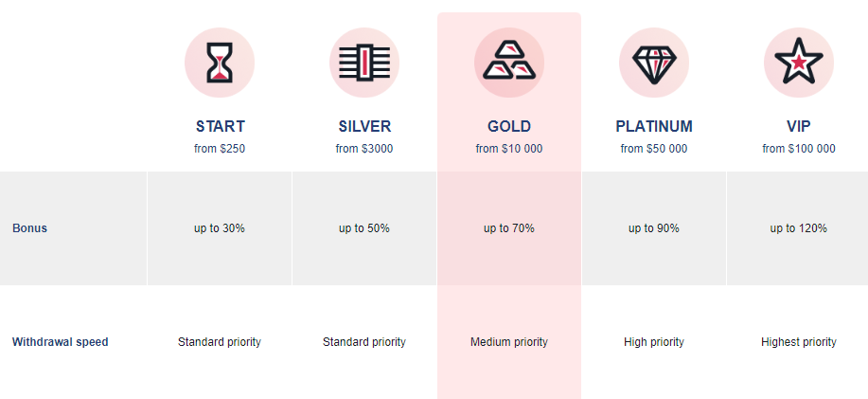Select the SILVER plan heading
The height and width of the screenshot is (399, 868).
click(x=364, y=126)
